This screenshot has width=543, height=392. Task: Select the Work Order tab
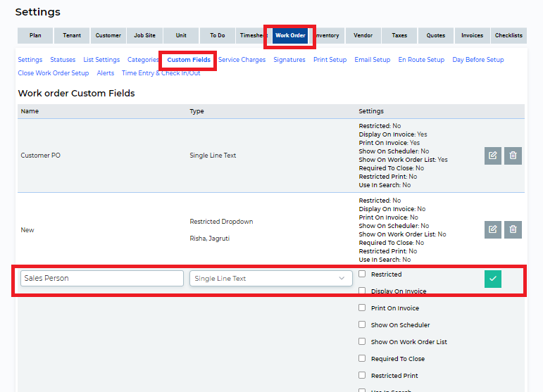tap(290, 35)
